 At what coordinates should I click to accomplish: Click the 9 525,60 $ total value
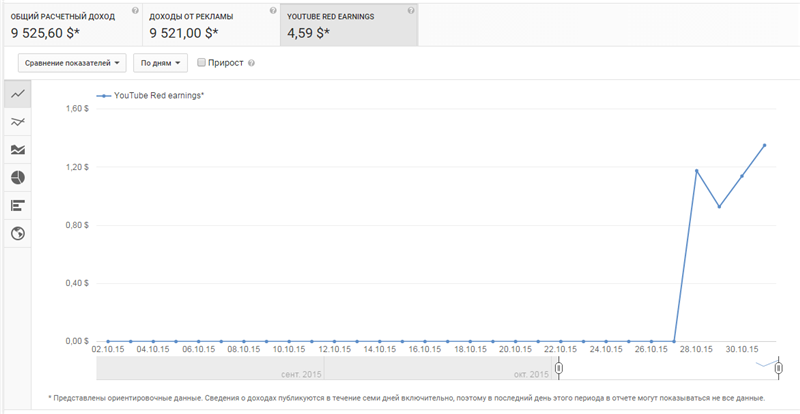click(x=45, y=33)
